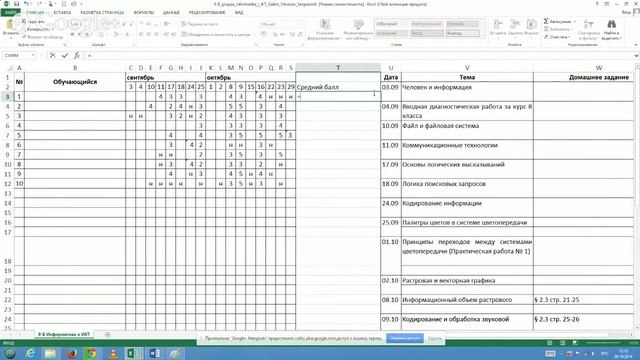
Task: Cut selection with the scissors icon
Action: (x=33, y=22)
